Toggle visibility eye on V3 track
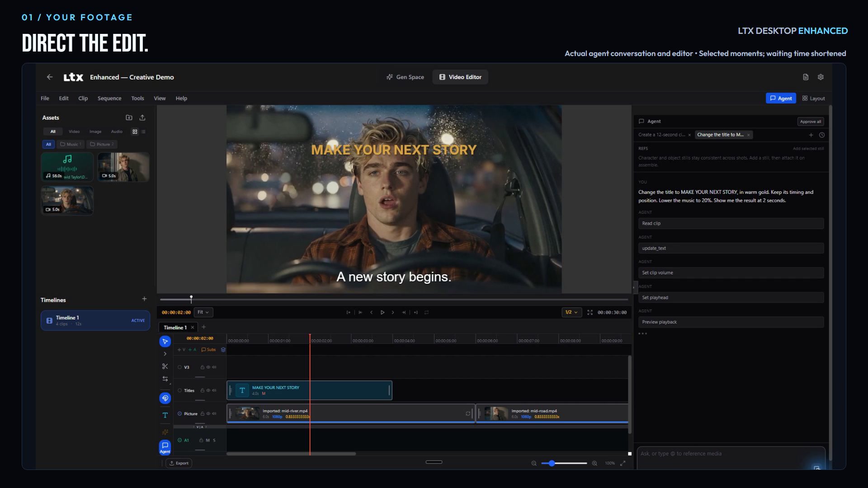Image resolution: width=868 pixels, height=488 pixels. click(x=208, y=367)
